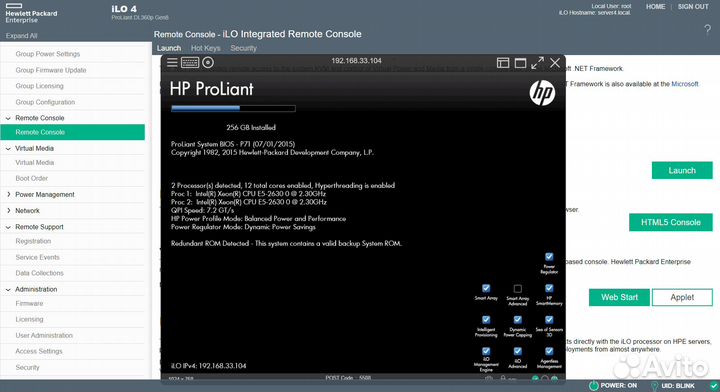Switch to the Hot Keys tab
This screenshot has height=392, width=720.
coord(205,48)
